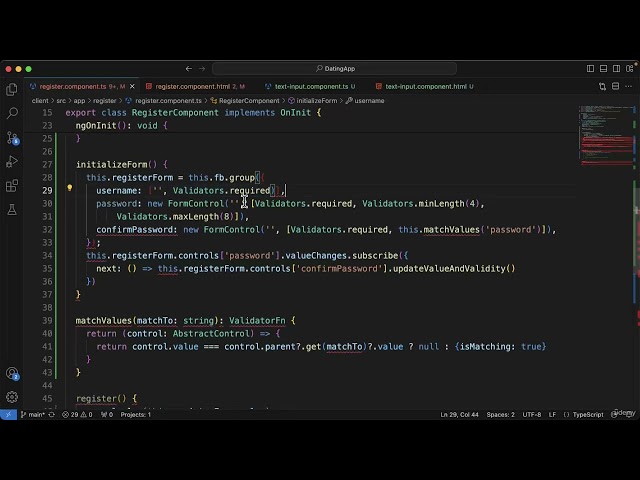640x480 pixels.
Task: Click the src breadcrumb segment
Action: (61, 100)
